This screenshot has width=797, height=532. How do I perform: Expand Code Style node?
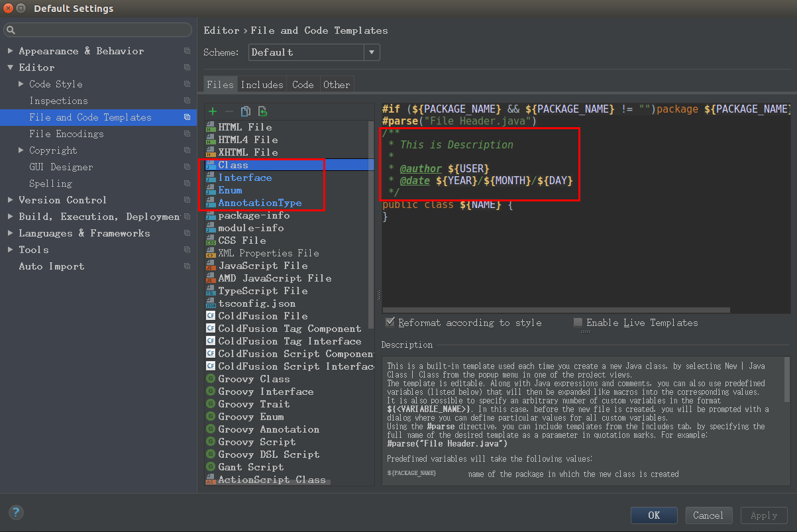pos(21,84)
